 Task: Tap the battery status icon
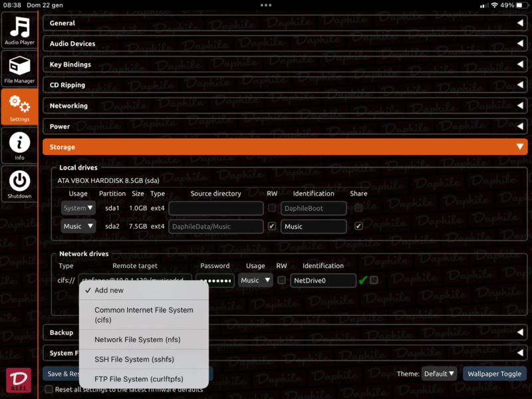(517, 5)
